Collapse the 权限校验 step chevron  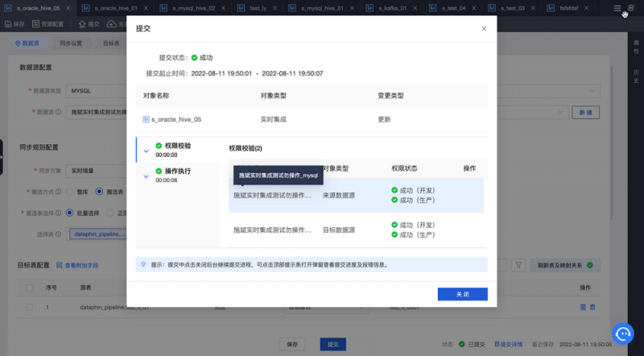[x=146, y=150]
